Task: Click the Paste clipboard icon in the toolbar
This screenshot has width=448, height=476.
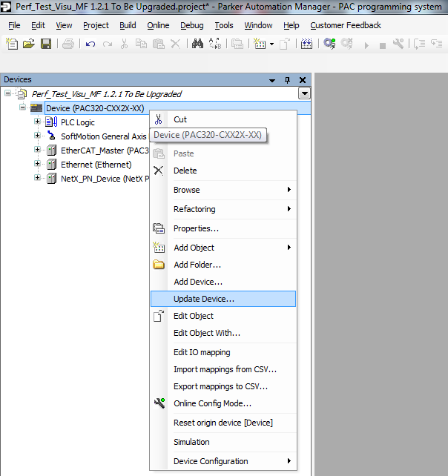Action: click(158, 44)
